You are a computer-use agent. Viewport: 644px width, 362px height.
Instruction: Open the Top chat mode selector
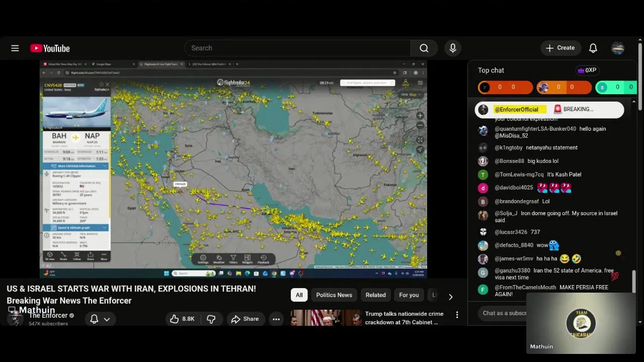[491, 70]
